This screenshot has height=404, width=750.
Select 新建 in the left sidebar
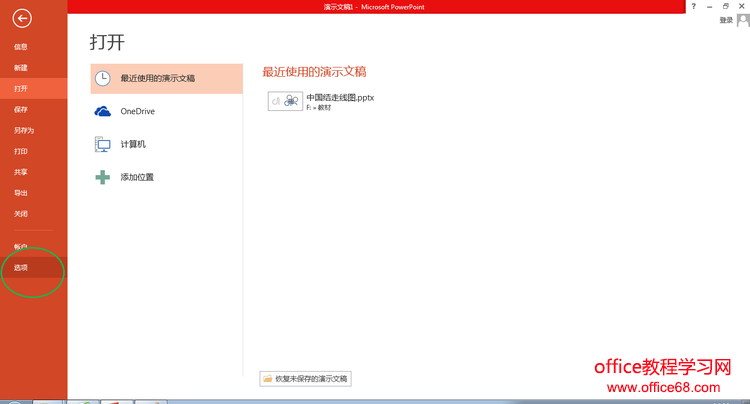click(x=20, y=67)
